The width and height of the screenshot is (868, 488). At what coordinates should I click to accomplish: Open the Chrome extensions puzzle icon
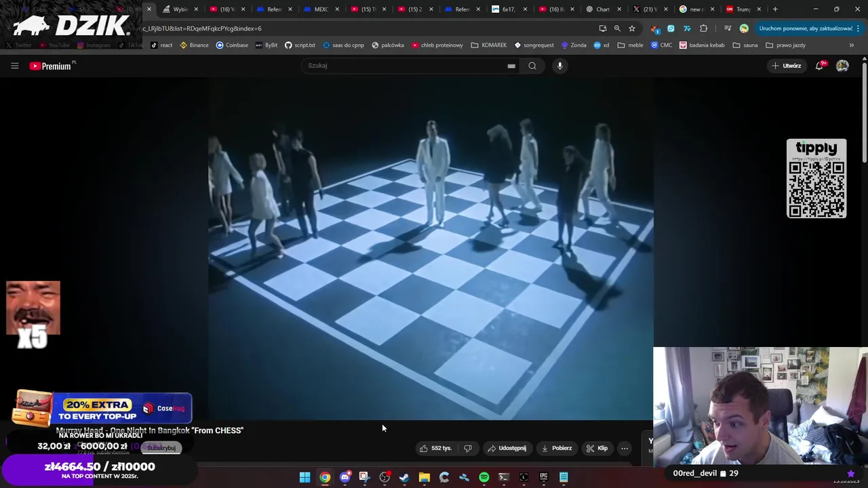703,28
